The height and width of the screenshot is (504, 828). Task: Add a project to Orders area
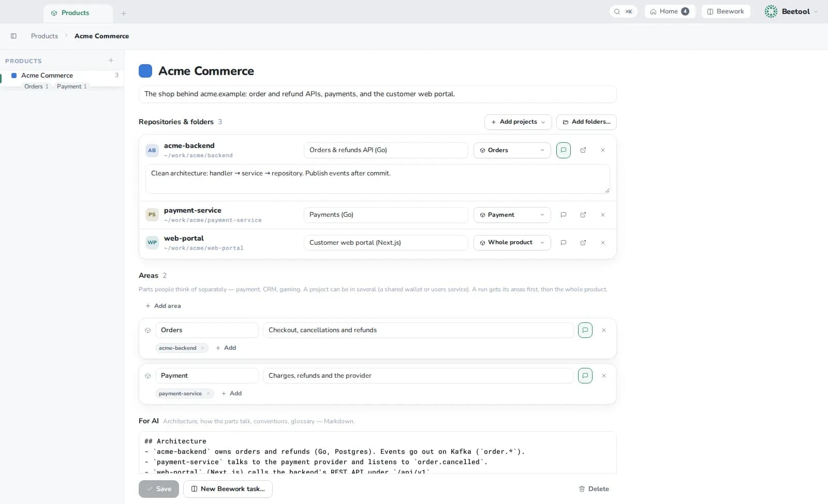(x=226, y=348)
